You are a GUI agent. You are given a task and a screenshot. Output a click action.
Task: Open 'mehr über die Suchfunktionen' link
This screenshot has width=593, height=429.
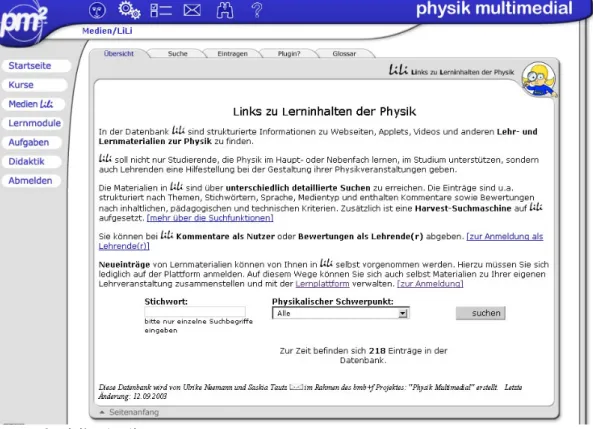click(210, 218)
